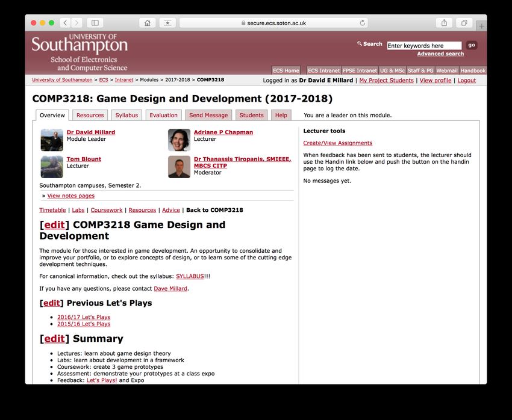Open the Handbook navigation tab
The width and height of the screenshot is (512, 420).
[x=473, y=70]
